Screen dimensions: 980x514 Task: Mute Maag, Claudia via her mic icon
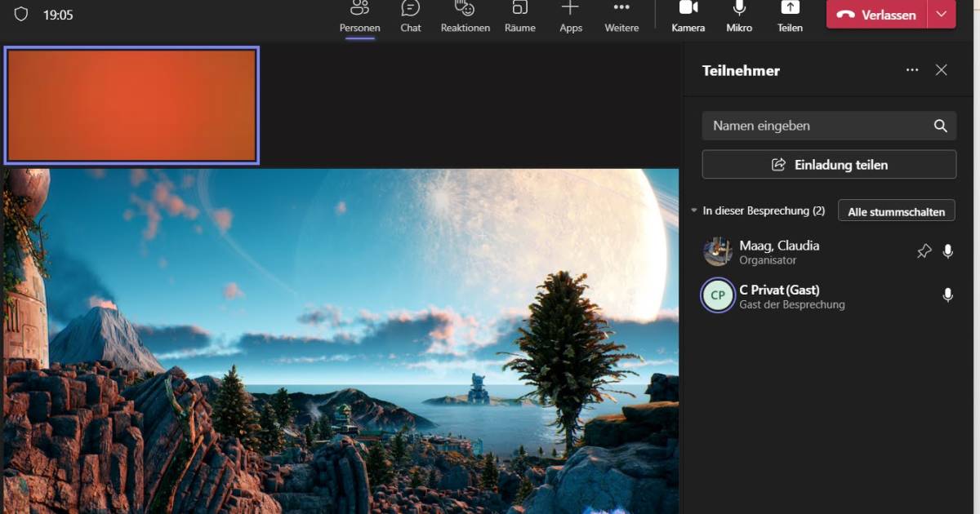coord(948,251)
